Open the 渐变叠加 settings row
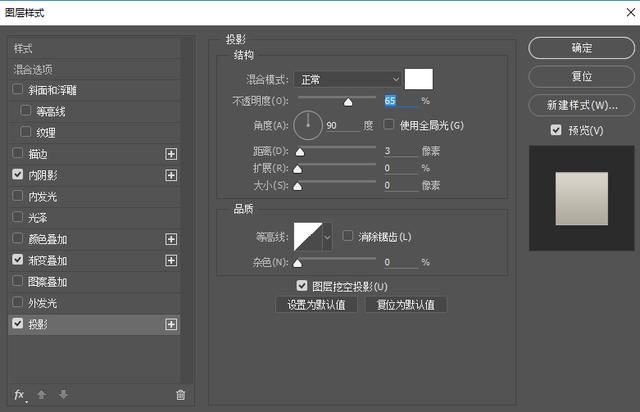Viewport: 640px width, 412px height. pyautogui.click(x=94, y=261)
